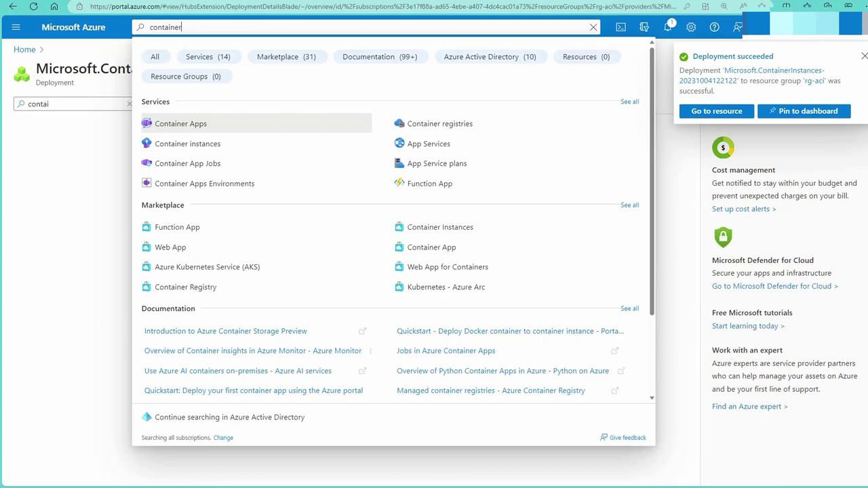868x488 pixels.
Task: Go to Microsoft Defender for Cloud
Action: 775,286
